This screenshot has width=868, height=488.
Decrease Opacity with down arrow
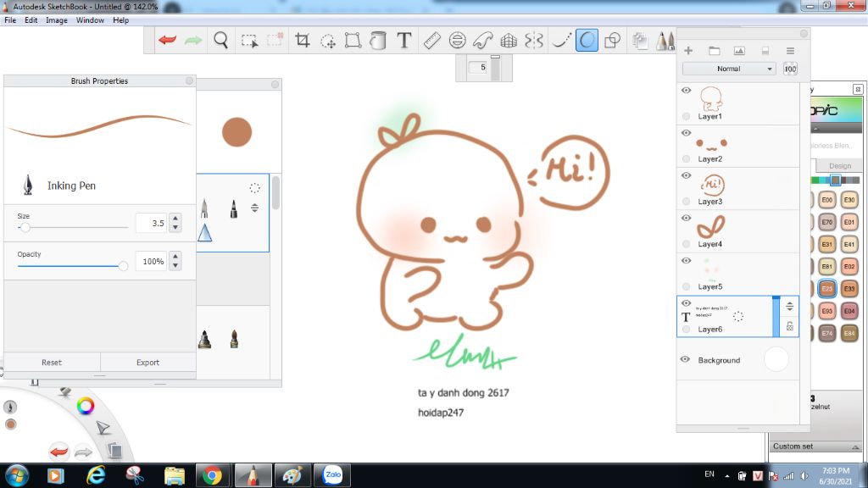pyautogui.click(x=175, y=265)
